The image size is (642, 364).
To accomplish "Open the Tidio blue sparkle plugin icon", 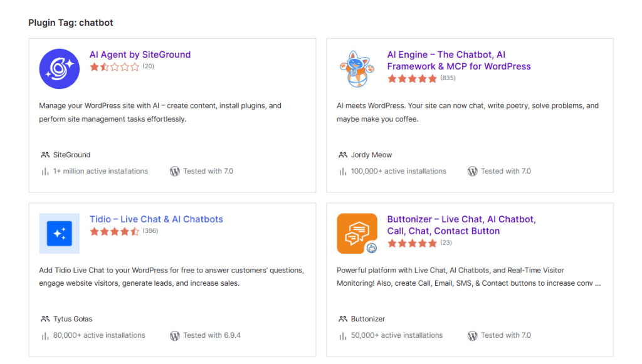I will pos(60,234).
